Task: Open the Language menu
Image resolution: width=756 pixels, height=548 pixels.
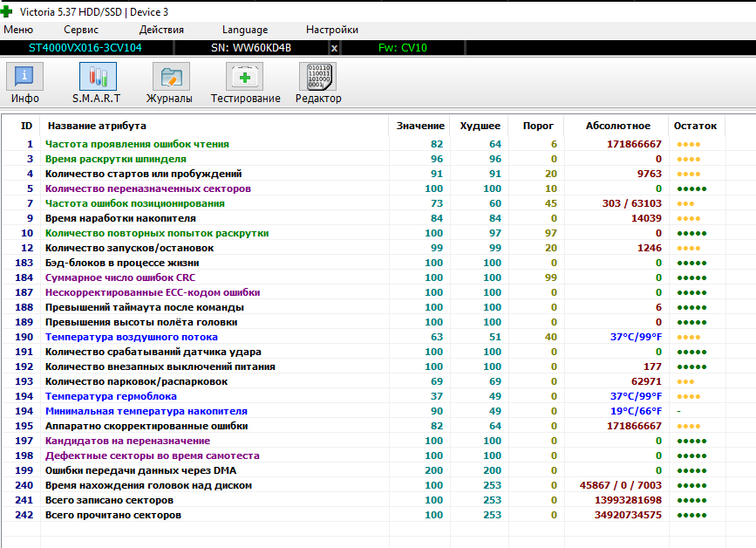Action: click(245, 30)
